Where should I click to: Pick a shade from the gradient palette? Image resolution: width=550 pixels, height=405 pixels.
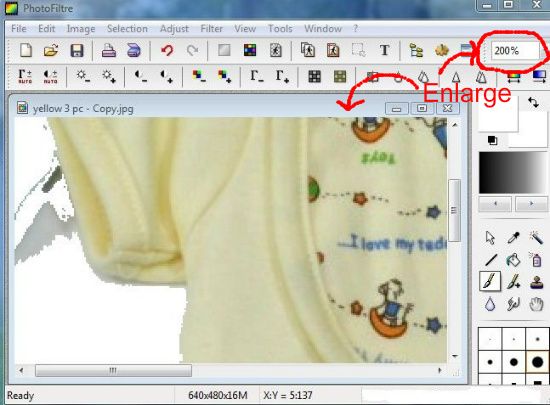tap(514, 172)
